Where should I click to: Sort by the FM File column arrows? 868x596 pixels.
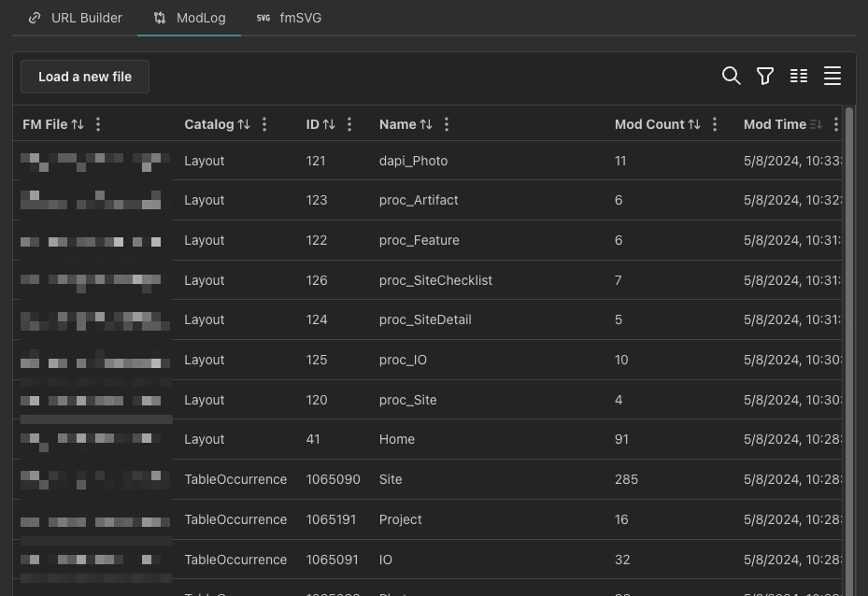(78, 124)
